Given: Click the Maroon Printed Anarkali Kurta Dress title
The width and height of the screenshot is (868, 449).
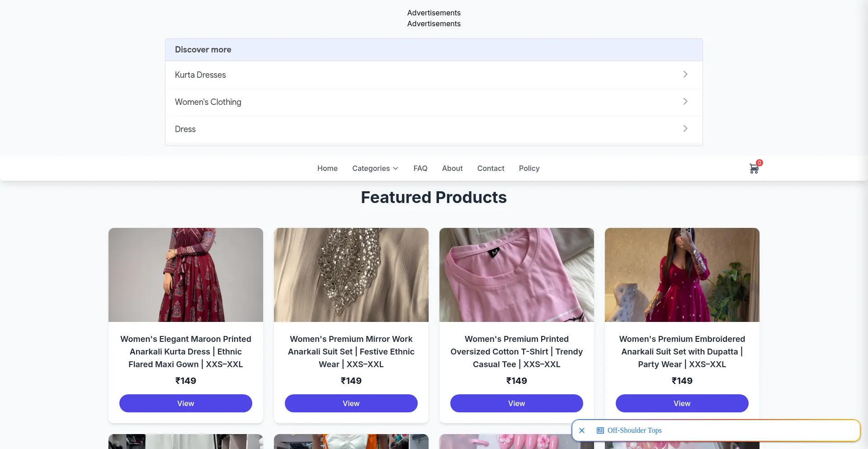Looking at the screenshot, I should pyautogui.click(x=186, y=351).
